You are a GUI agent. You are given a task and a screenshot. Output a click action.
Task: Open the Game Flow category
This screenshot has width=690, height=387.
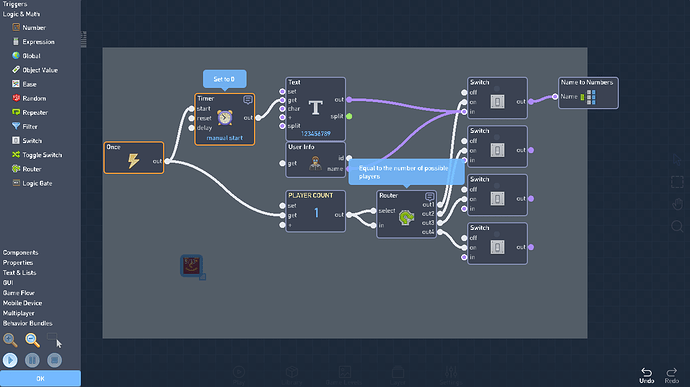(18, 293)
